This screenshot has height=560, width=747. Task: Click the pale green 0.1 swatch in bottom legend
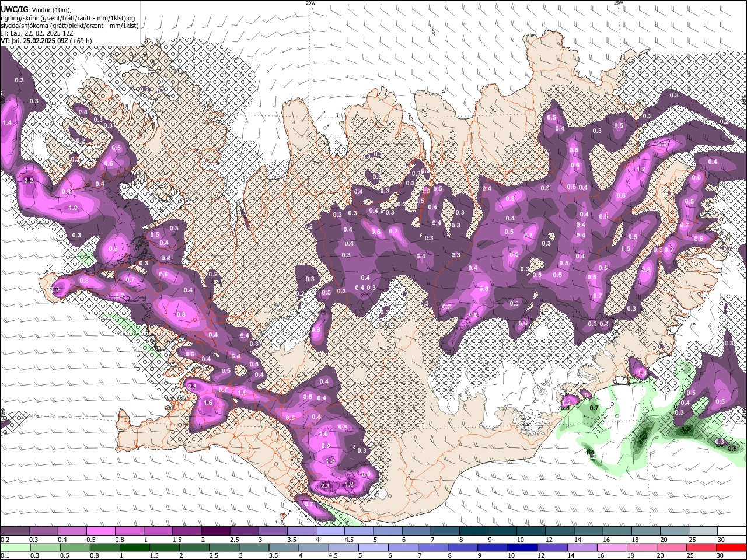[x=15, y=548]
